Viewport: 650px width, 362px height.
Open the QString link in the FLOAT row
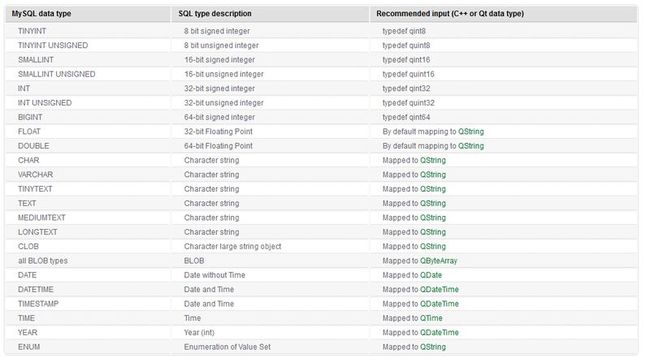coord(471,131)
